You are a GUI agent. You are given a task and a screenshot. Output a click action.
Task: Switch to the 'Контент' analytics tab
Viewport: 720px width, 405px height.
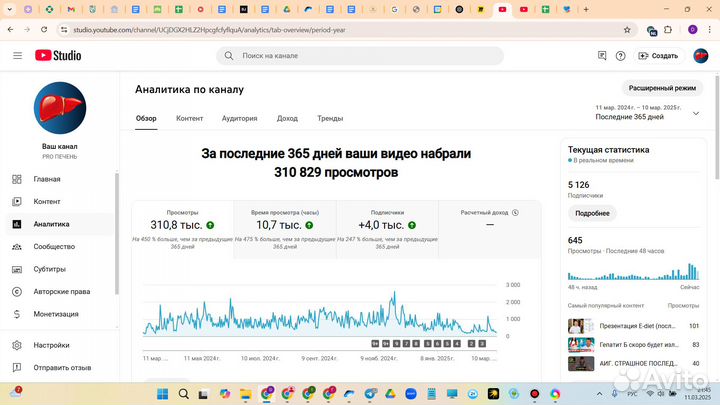point(190,118)
